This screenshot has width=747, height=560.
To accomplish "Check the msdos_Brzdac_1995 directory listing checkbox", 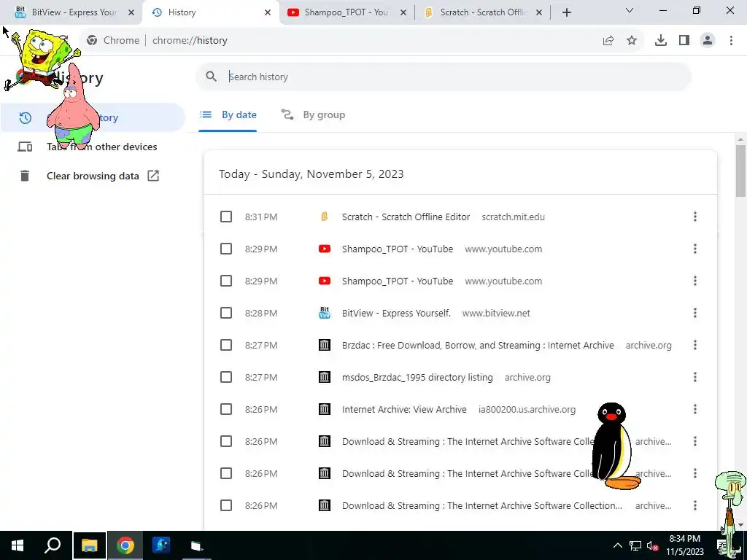I will (x=226, y=377).
